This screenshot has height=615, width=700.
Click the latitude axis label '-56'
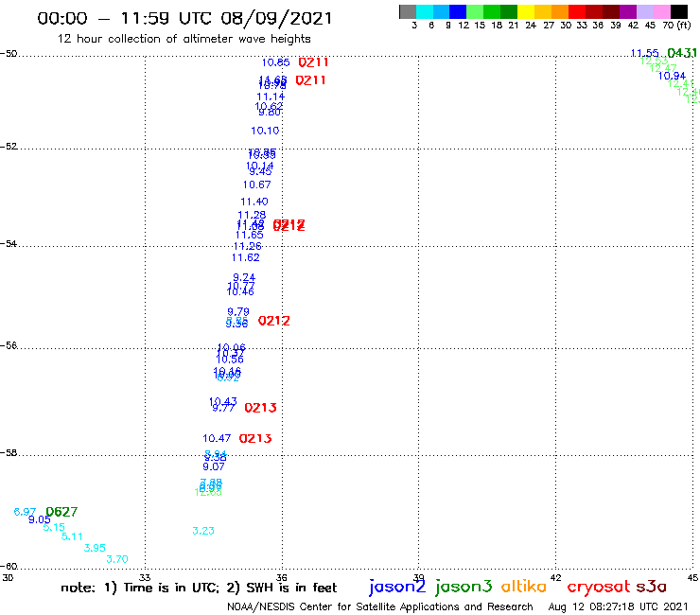click(x=9, y=345)
